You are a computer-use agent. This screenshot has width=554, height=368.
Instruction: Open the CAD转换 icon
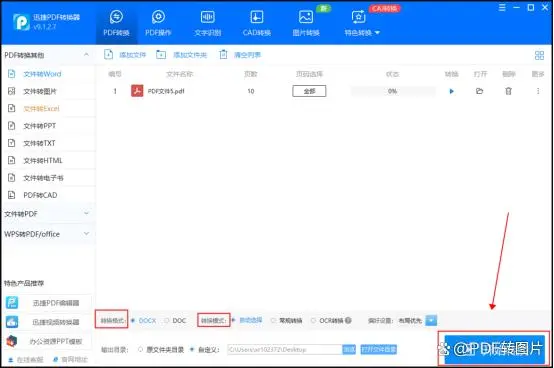click(257, 17)
